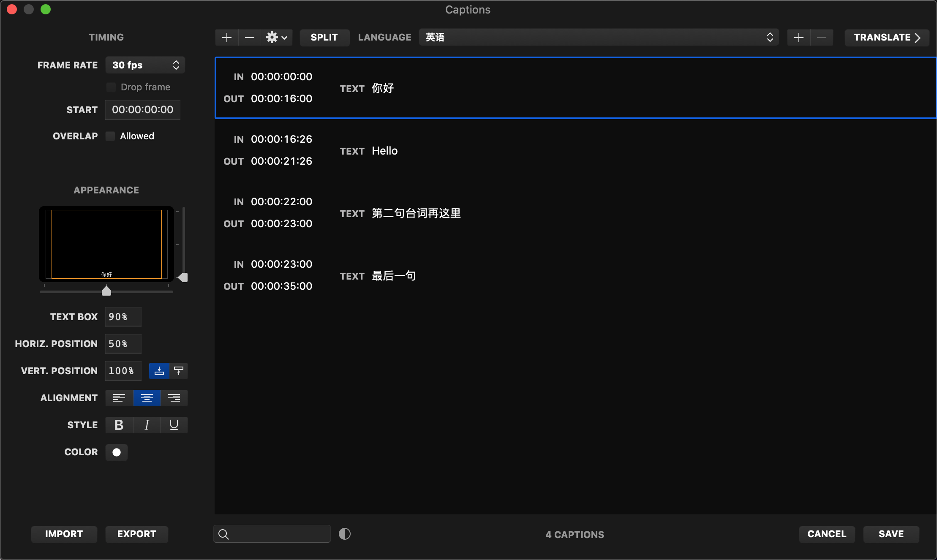
Task: Set left text alignment
Action: 119,398
